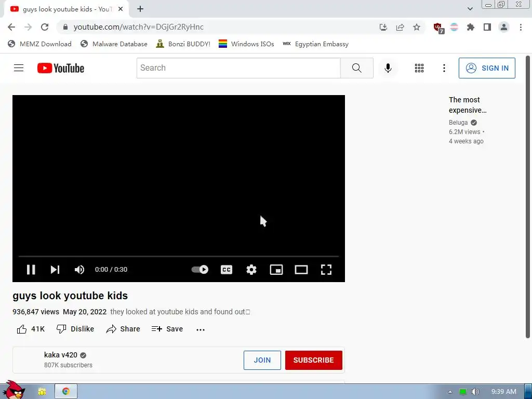Open the YouTube apps grid
Screen dimensions: 532x399
pyautogui.click(x=419, y=68)
